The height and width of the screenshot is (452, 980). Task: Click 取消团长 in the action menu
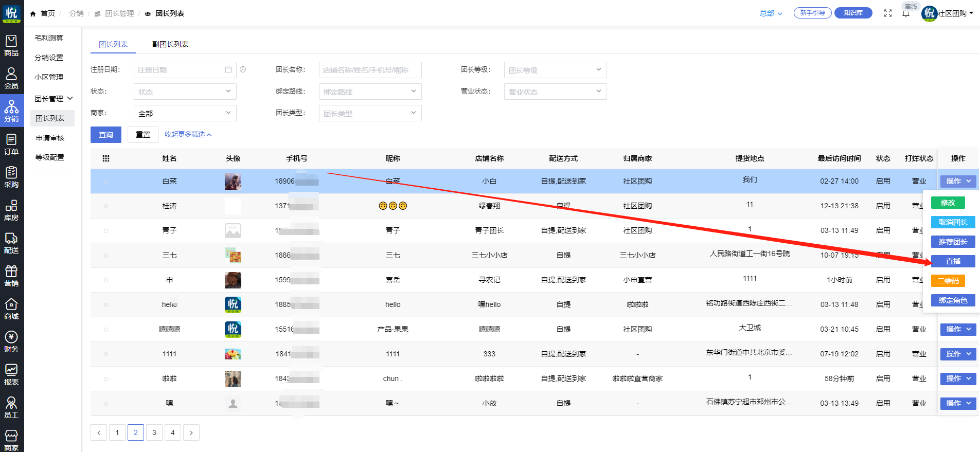(953, 222)
